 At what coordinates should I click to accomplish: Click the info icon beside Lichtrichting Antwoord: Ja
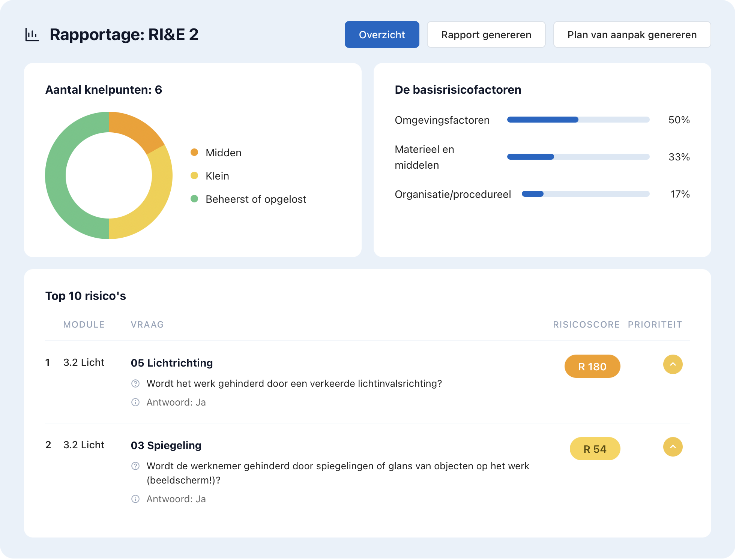coord(135,402)
